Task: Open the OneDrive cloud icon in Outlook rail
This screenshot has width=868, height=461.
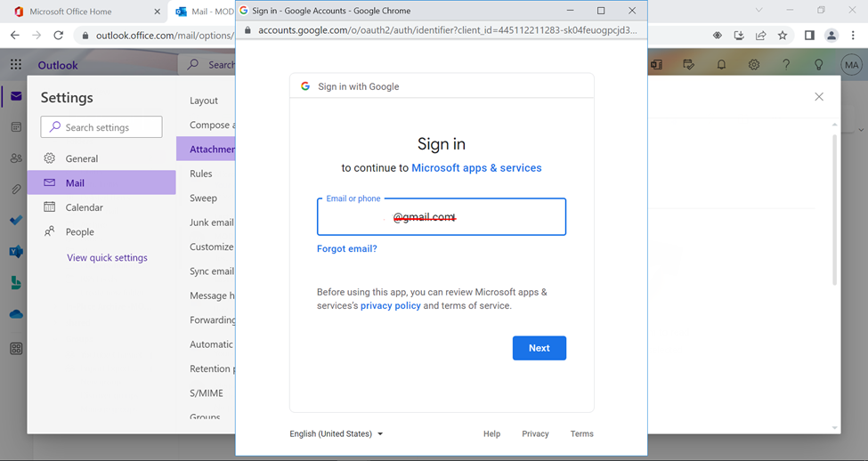Action: pyautogui.click(x=16, y=314)
